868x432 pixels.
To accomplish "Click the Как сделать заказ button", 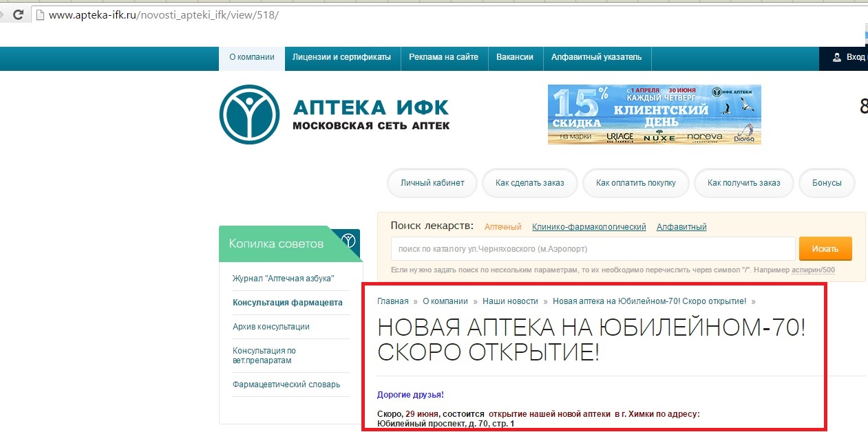I will tap(529, 183).
